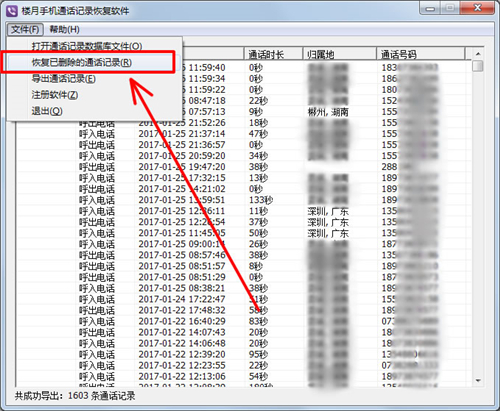Minimize the application window
The image size is (500, 411).
pyautogui.click(x=430, y=8)
